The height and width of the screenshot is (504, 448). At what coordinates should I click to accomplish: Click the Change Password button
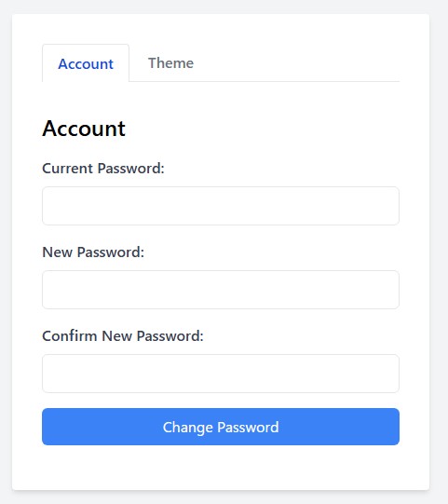click(x=221, y=427)
